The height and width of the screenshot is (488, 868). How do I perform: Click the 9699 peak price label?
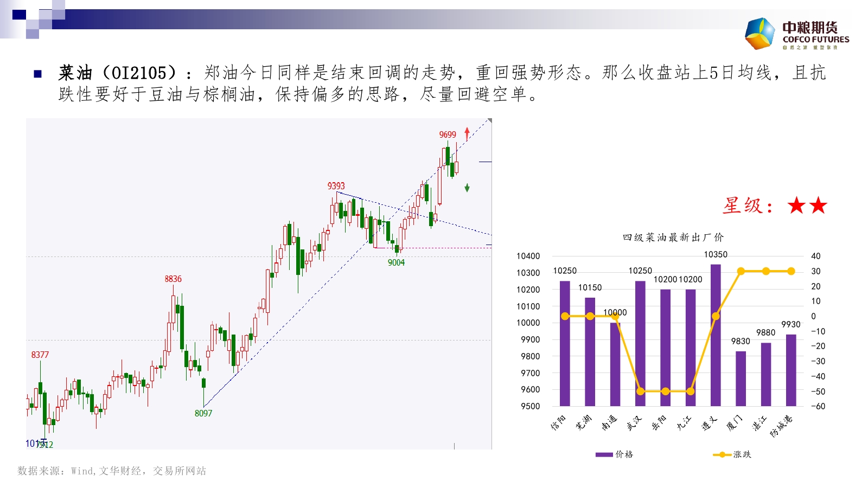point(448,134)
